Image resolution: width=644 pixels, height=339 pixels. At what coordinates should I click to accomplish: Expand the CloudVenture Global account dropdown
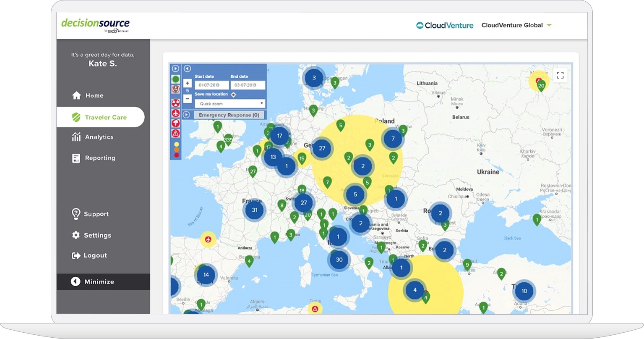point(549,25)
